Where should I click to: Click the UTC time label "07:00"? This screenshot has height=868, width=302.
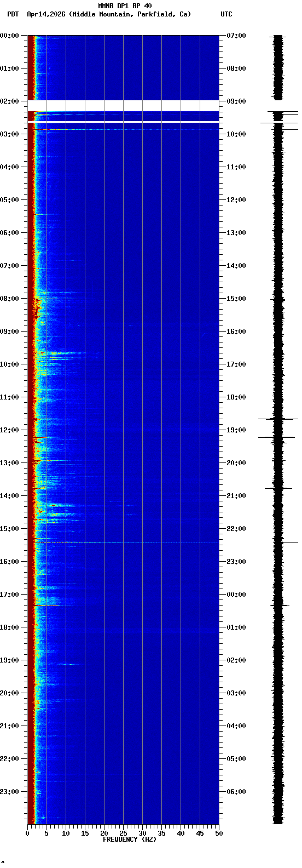click(236, 36)
